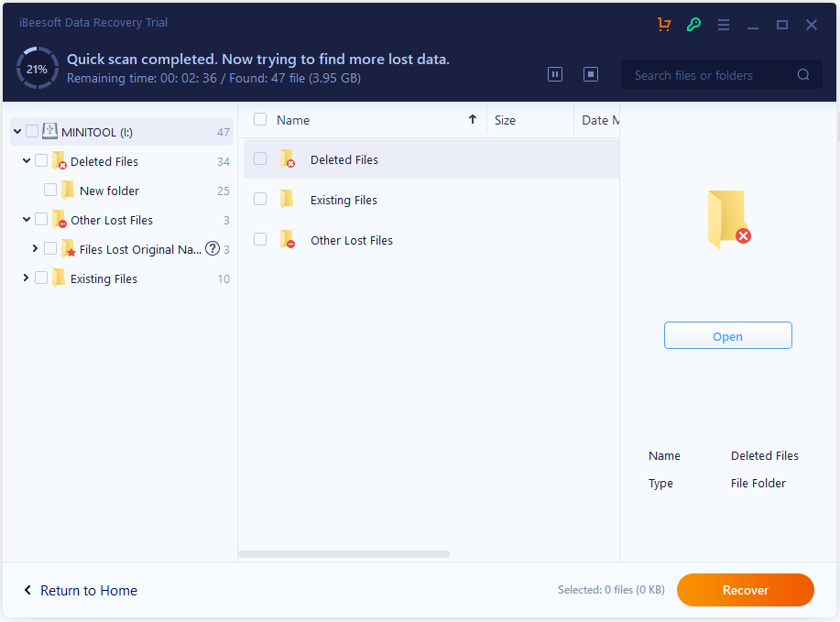840x622 pixels.
Task: Click Other Lost Files folder icon in tree
Action: click(59, 220)
